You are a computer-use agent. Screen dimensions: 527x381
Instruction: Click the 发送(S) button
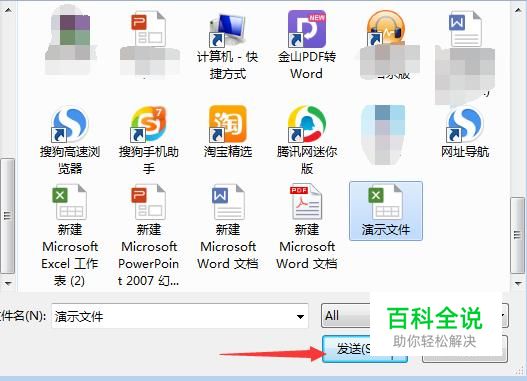(x=365, y=349)
